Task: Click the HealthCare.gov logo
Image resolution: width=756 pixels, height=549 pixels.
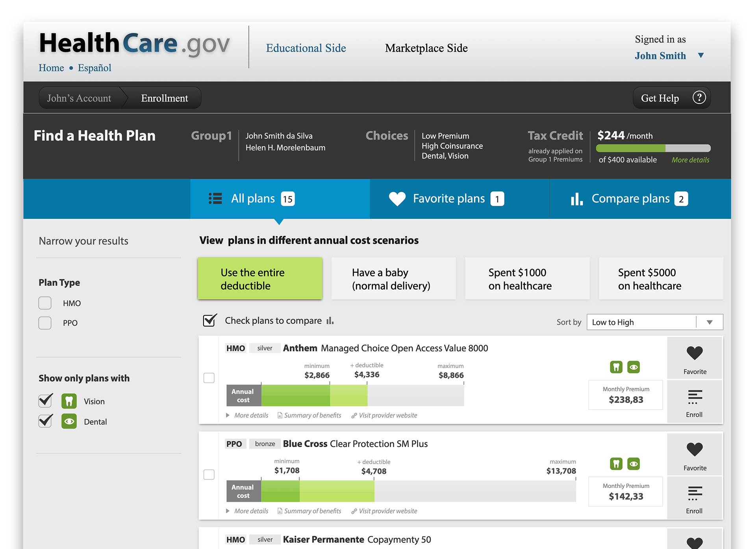Action: point(134,43)
